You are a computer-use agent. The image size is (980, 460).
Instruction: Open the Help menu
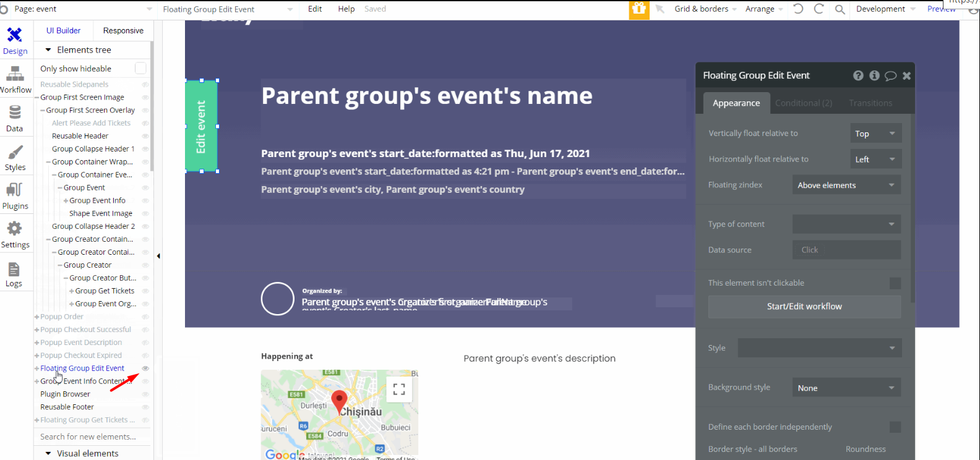pos(346,9)
